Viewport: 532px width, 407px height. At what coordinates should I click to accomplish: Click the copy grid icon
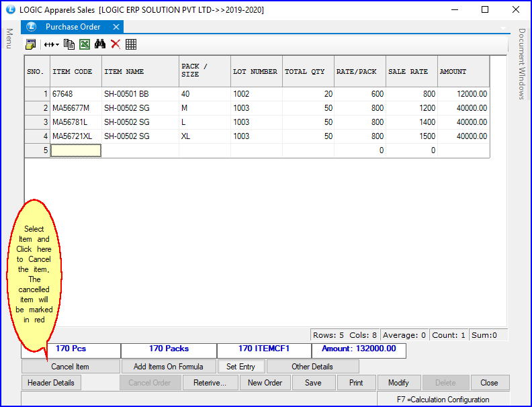(x=69, y=44)
